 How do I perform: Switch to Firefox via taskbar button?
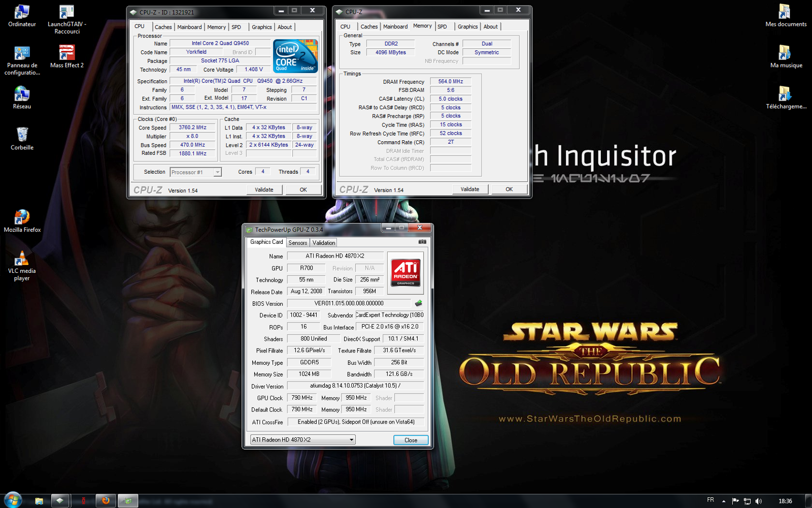[106, 501]
